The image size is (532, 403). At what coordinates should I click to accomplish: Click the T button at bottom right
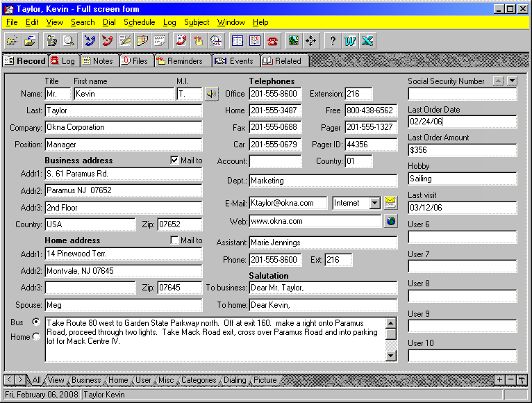pyautogui.click(x=522, y=380)
